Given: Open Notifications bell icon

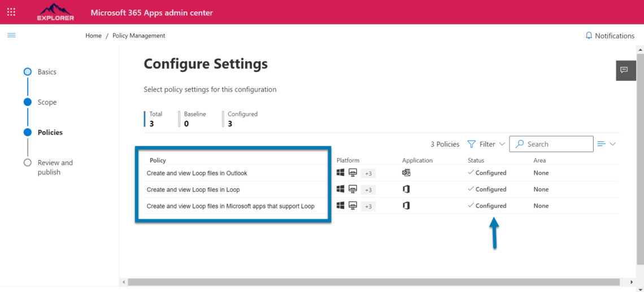Looking at the screenshot, I should pyautogui.click(x=589, y=36).
